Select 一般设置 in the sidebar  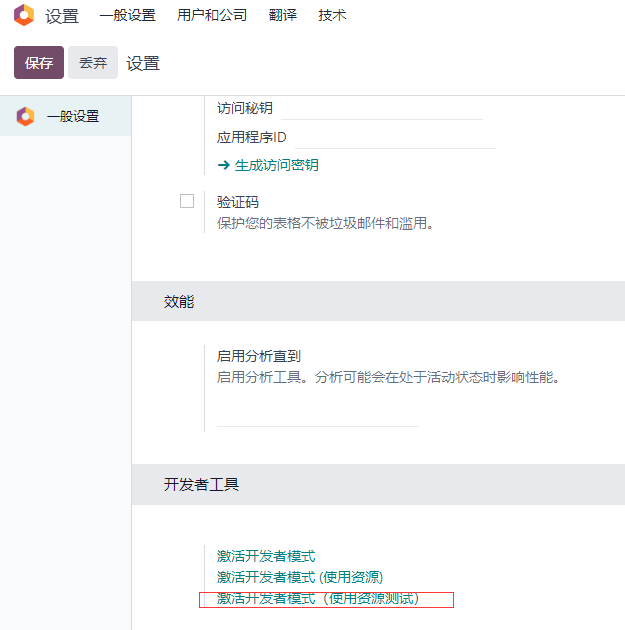tap(65, 116)
